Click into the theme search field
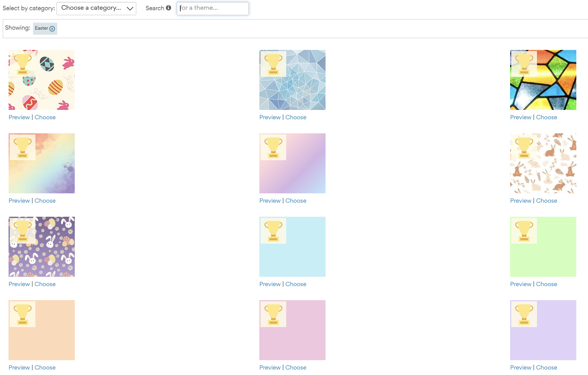The image size is (588, 375). 213,8
